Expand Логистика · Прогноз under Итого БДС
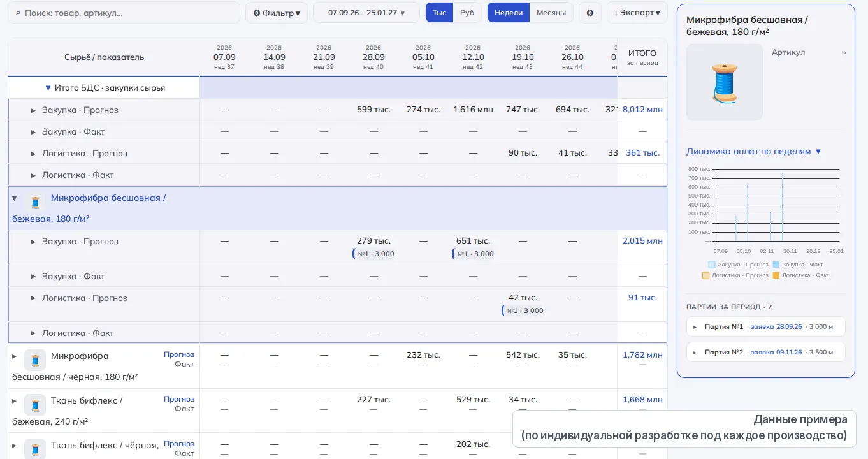This screenshot has width=868, height=459. pos(33,154)
